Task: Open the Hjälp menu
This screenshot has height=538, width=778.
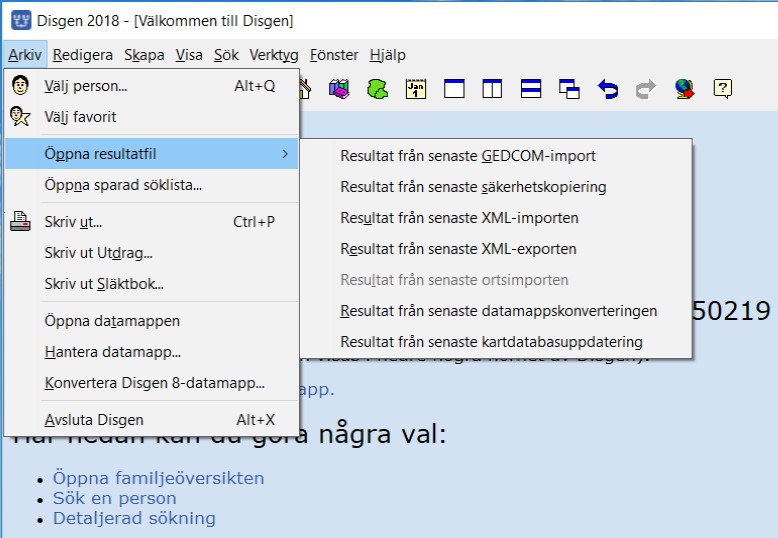Action: tap(388, 55)
